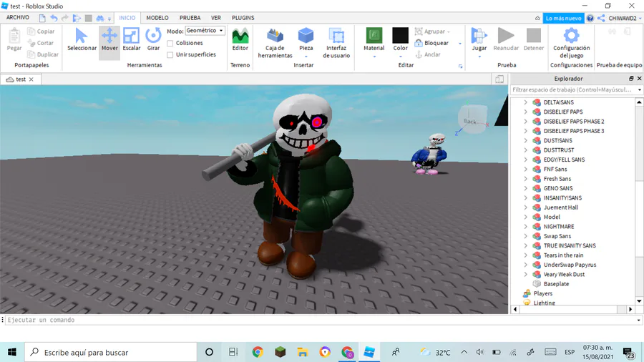This screenshot has height=362, width=644.
Task: Open the notification center icon
Action: click(628, 353)
